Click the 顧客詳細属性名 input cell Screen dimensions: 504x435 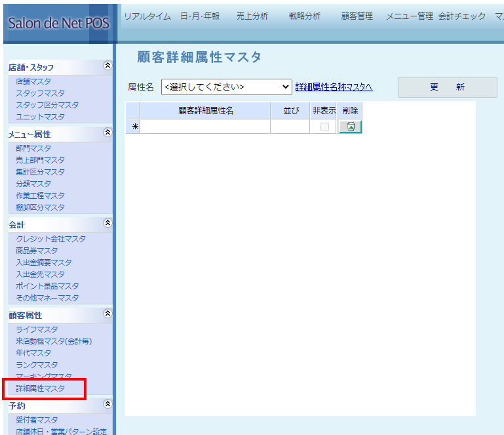click(204, 127)
